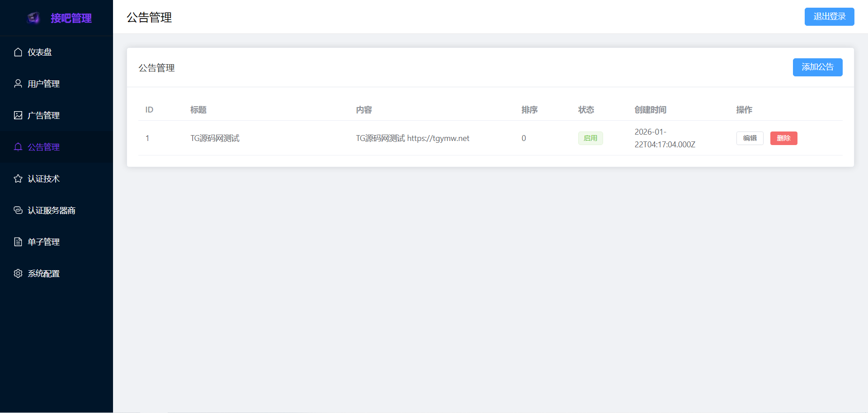Screen dimensions: 868x413
Task: Click the home icon beside 仪表盘
Action: [x=18, y=52]
